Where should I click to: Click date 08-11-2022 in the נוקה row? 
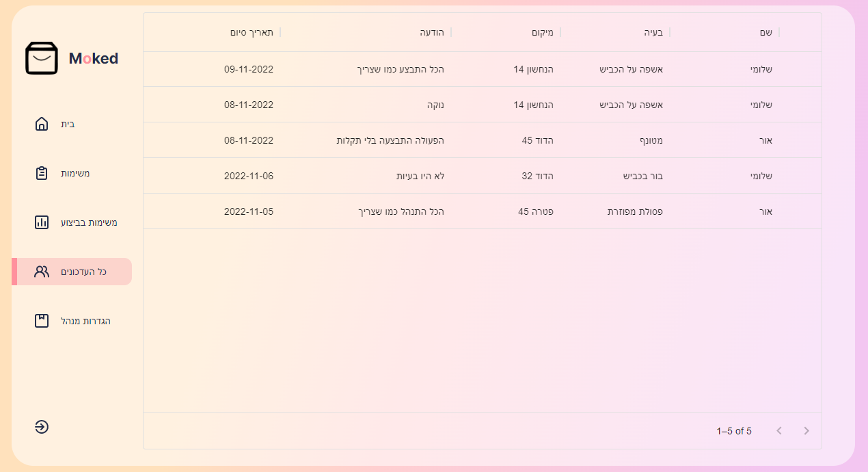point(249,105)
